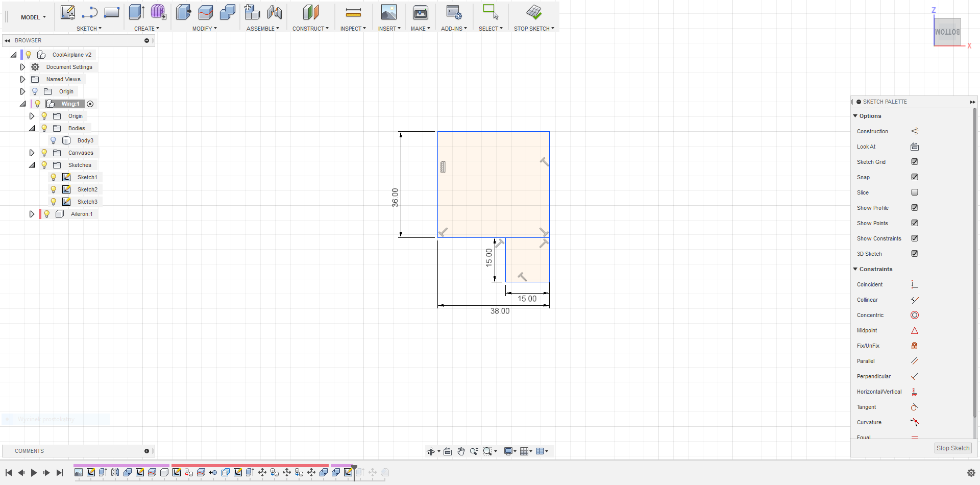Image resolution: width=980 pixels, height=485 pixels.
Task: Click the Extrude icon in Create
Action: click(136, 12)
